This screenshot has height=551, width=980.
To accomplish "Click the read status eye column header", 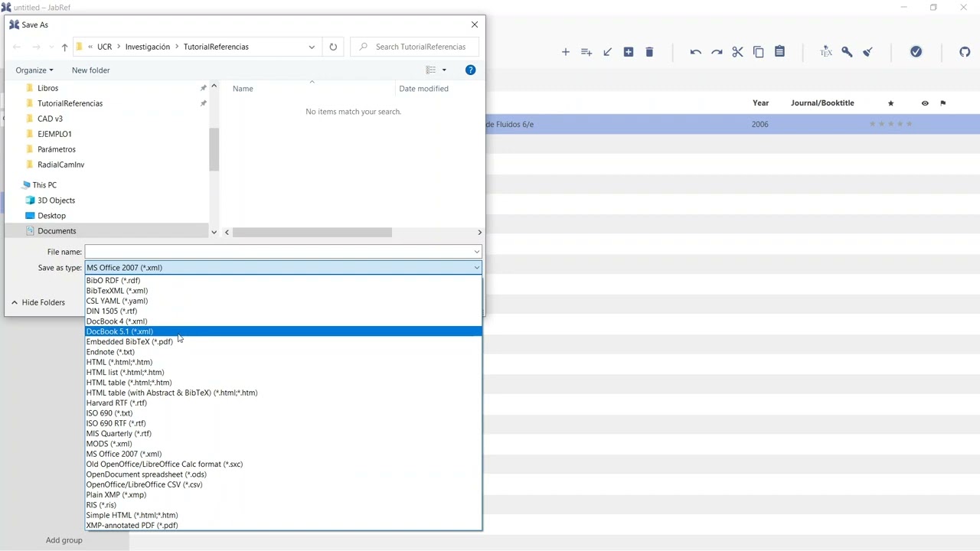I will point(925,103).
